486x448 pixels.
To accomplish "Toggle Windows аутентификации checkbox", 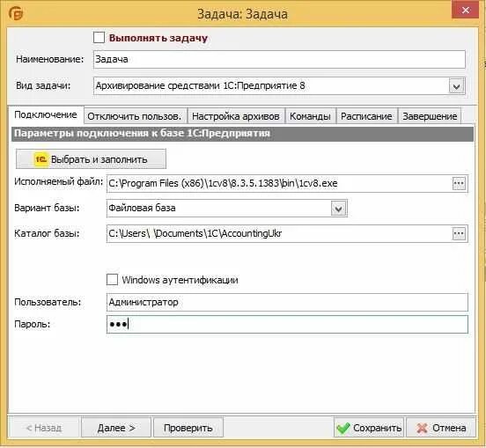I will click(x=112, y=280).
